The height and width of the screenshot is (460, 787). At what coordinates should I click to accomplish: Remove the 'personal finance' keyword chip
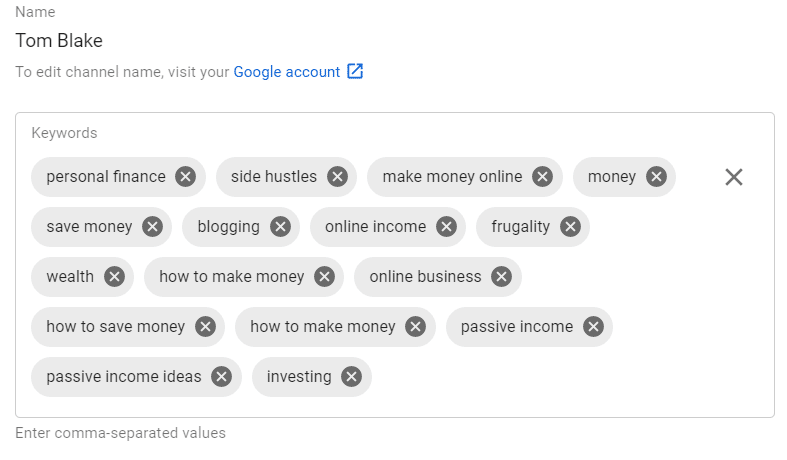click(x=186, y=177)
